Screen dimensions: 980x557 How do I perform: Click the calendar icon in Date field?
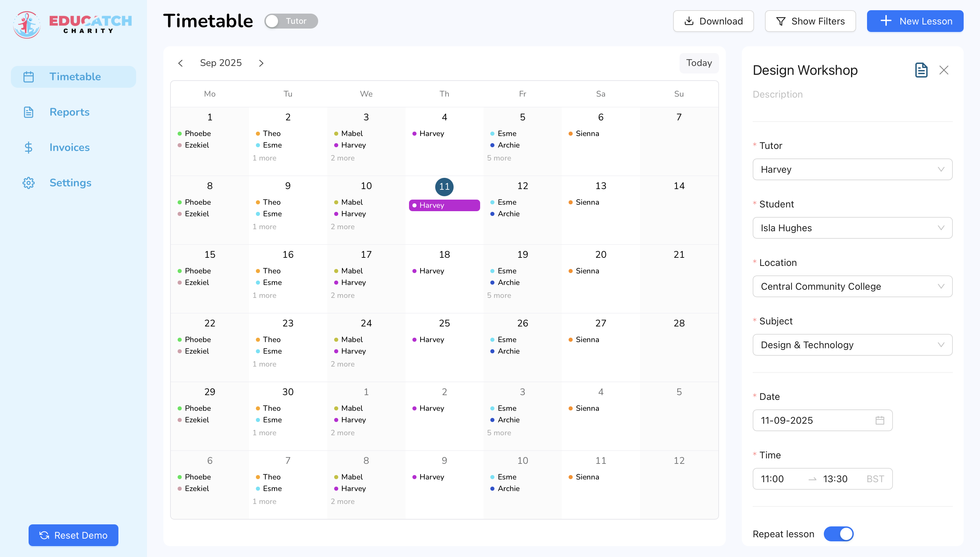click(880, 420)
